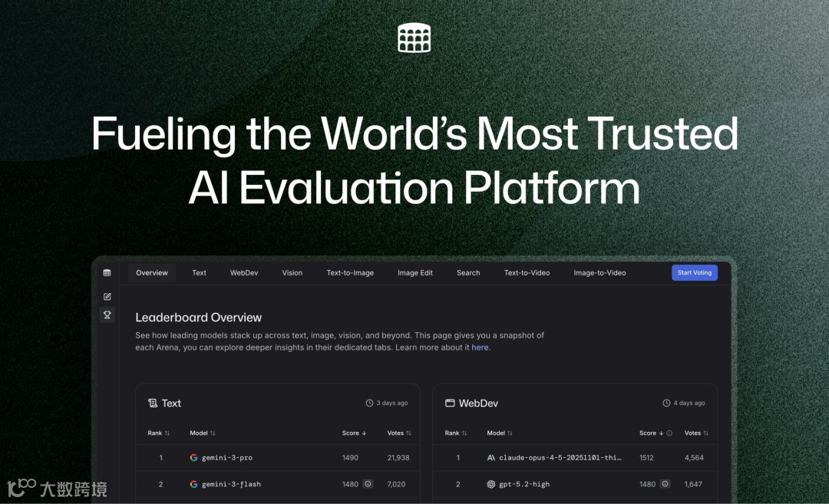Click the Start Voting button
This screenshot has width=829, height=504.
[x=694, y=272]
